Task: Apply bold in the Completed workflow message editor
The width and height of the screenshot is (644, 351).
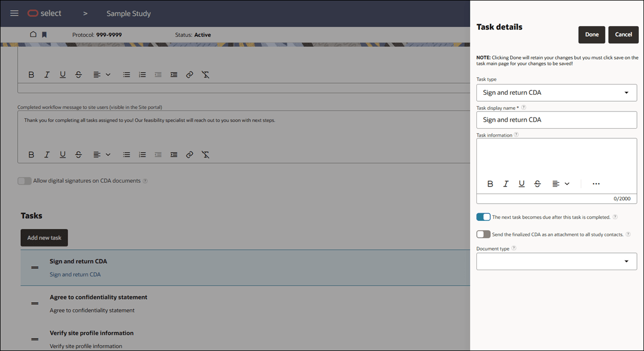Action: 31,154
